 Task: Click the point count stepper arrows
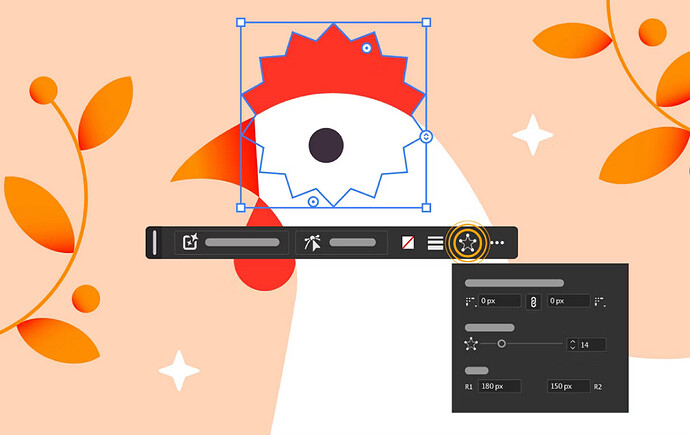coord(572,344)
